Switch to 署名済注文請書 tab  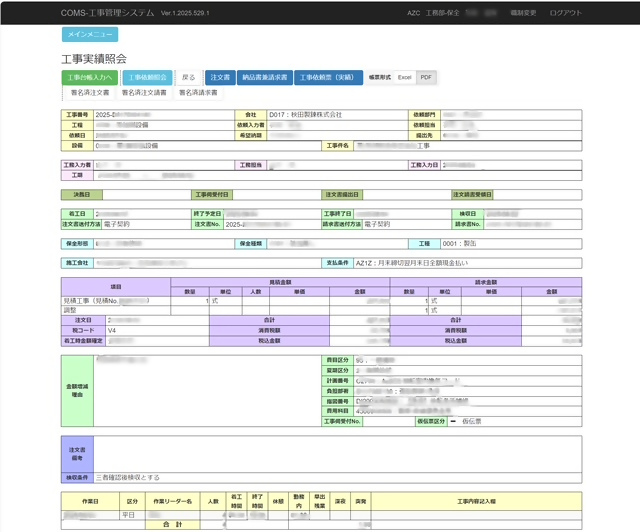click(x=144, y=92)
